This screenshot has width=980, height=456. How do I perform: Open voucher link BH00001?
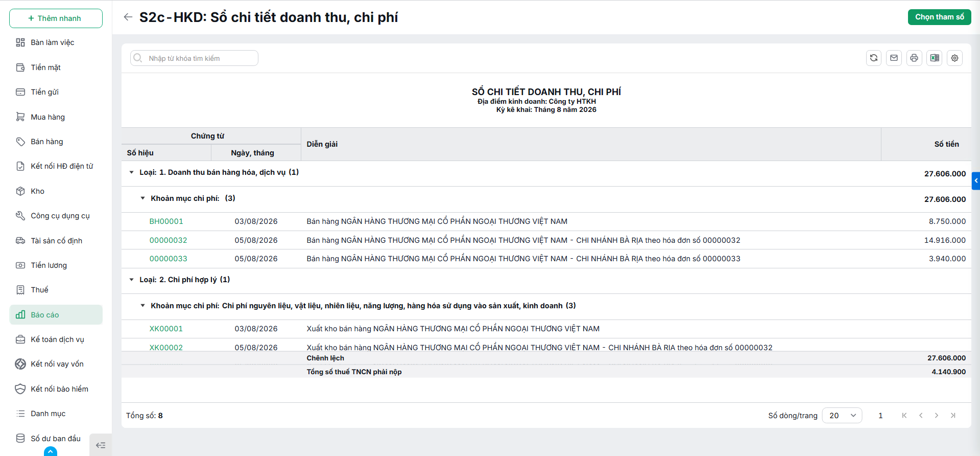coord(166,221)
